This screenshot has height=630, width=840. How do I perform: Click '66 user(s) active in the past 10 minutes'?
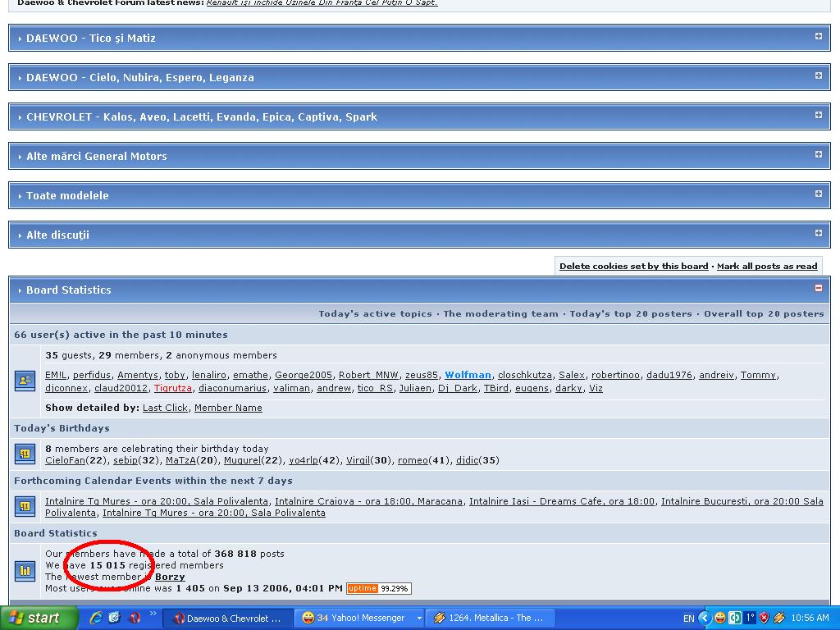(121, 335)
